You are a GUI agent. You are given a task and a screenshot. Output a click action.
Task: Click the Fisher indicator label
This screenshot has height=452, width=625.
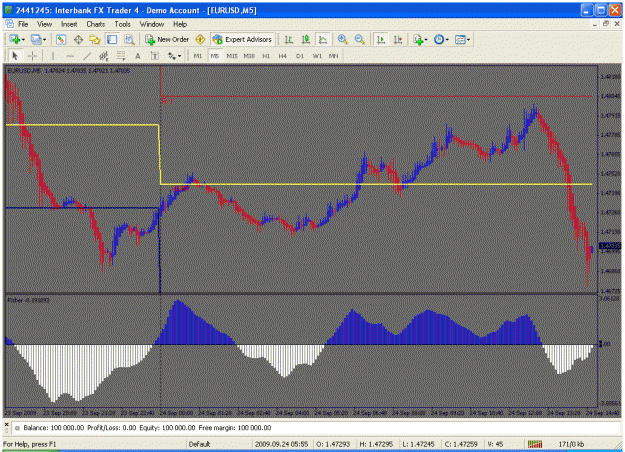[x=28, y=300]
